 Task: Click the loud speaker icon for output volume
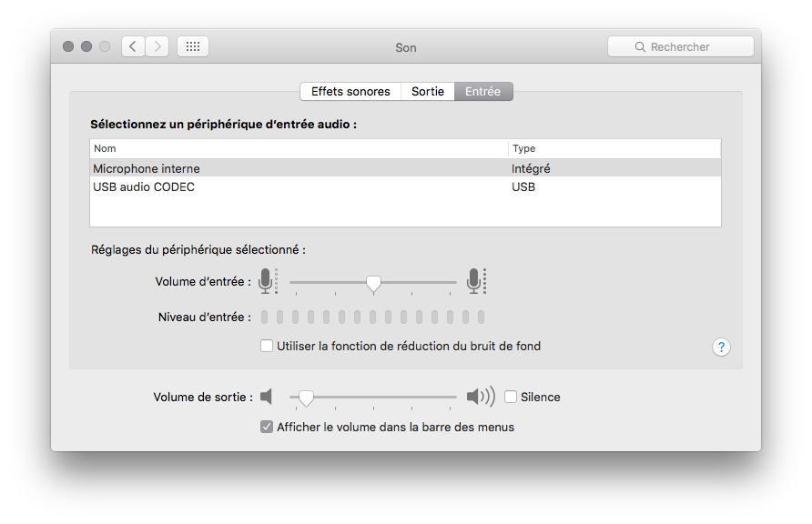coord(481,397)
